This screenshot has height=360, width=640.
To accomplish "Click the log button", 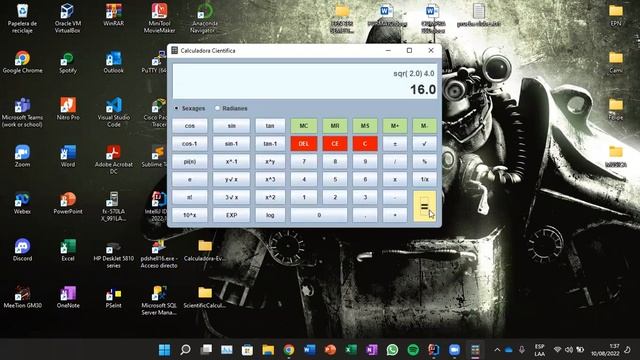I will pyautogui.click(x=270, y=215).
